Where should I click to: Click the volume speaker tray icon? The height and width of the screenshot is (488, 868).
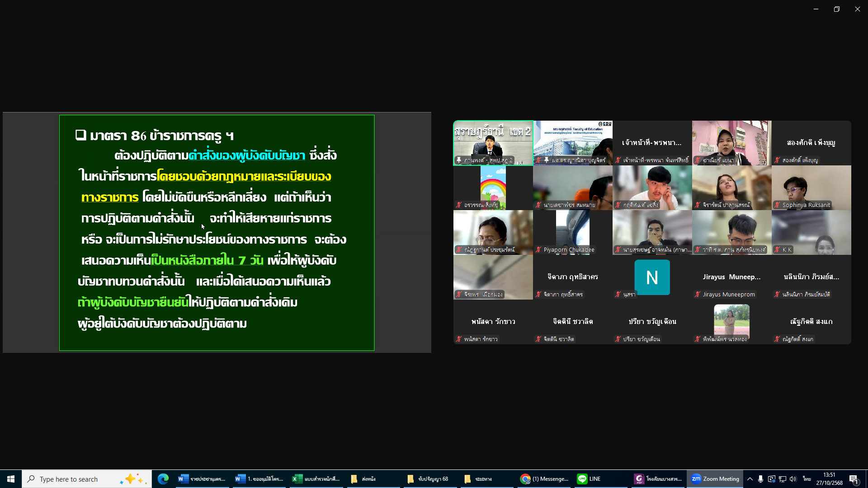pos(793,479)
